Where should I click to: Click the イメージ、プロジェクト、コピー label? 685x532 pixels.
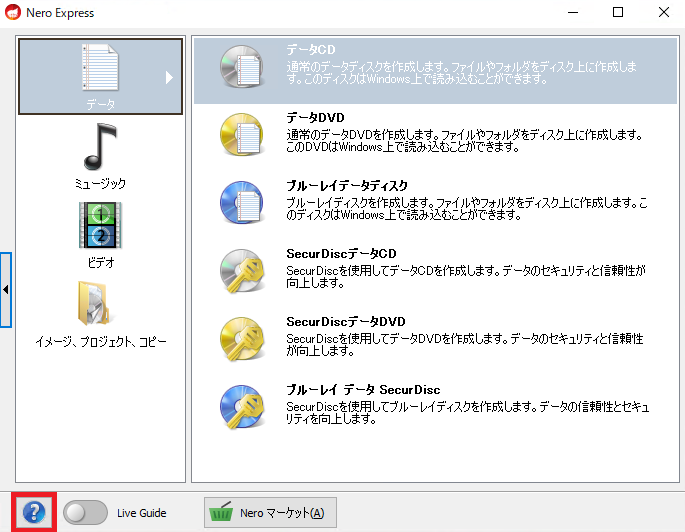coord(100,342)
